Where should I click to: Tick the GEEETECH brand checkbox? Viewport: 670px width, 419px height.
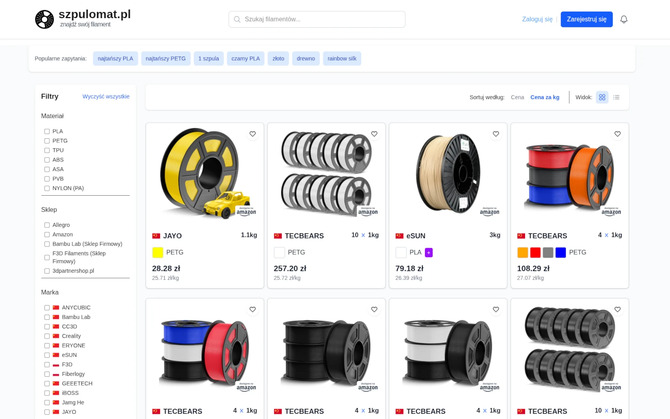[47, 384]
